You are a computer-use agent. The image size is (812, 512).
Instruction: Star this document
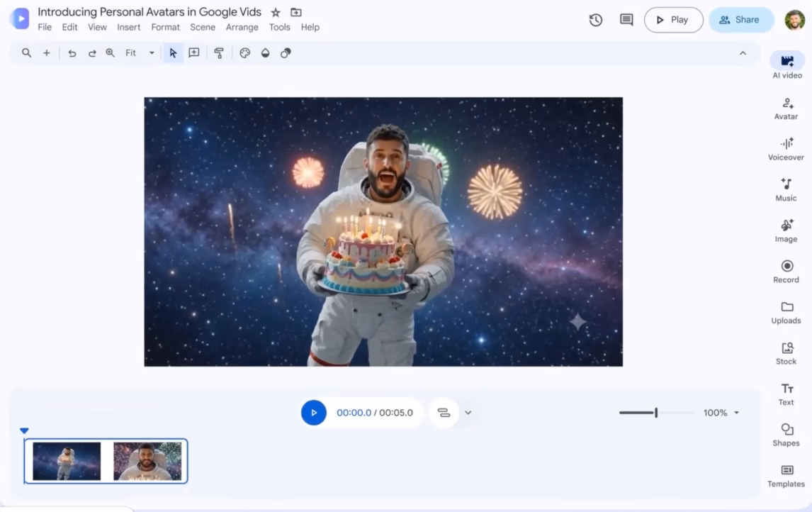276,13
